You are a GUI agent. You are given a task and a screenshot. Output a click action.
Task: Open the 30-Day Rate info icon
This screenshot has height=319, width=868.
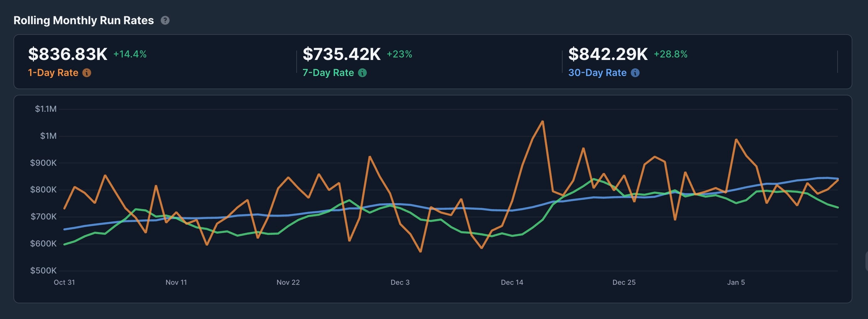(635, 73)
